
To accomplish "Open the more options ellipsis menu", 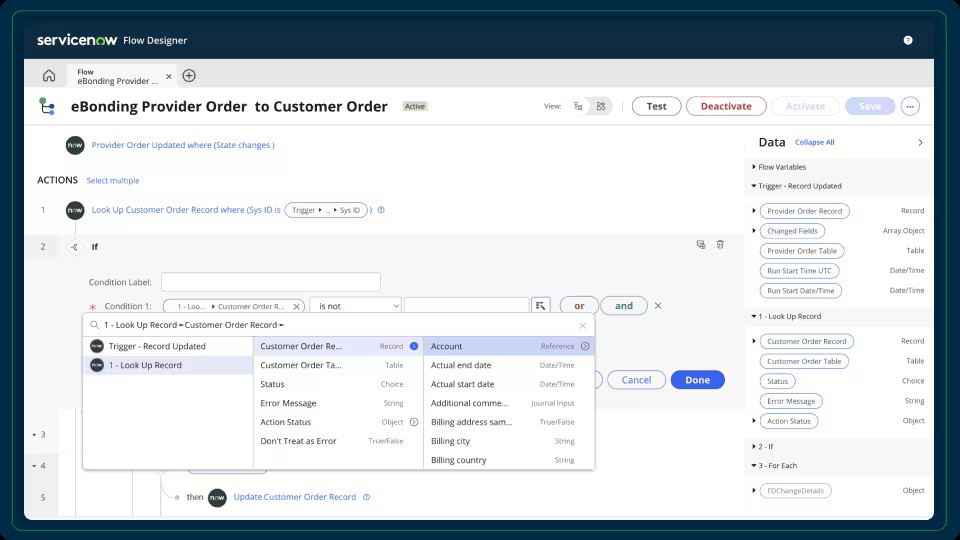I will (x=909, y=106).
